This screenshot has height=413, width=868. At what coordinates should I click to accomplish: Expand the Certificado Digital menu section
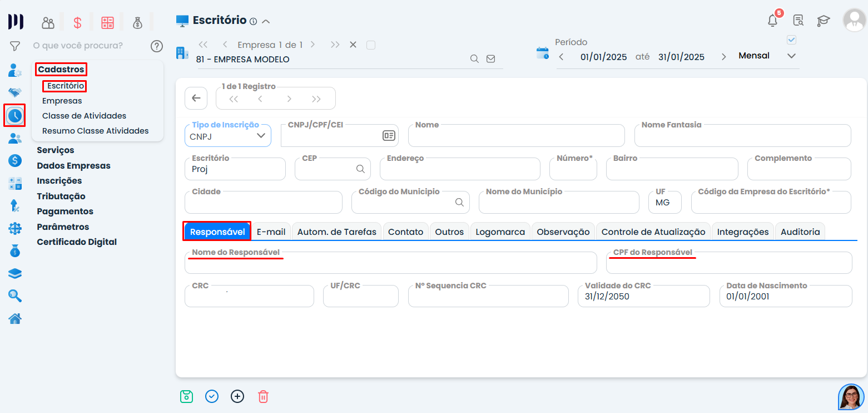point(77,242)
